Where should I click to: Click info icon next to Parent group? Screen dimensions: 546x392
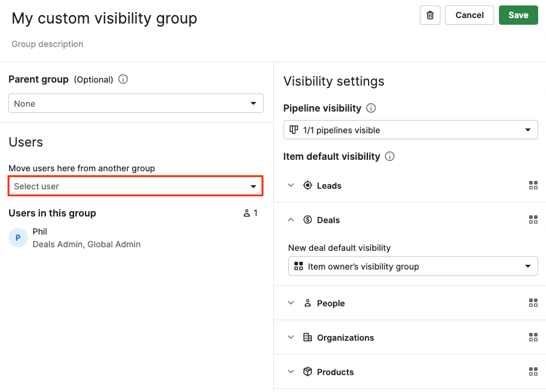(123, 79)
